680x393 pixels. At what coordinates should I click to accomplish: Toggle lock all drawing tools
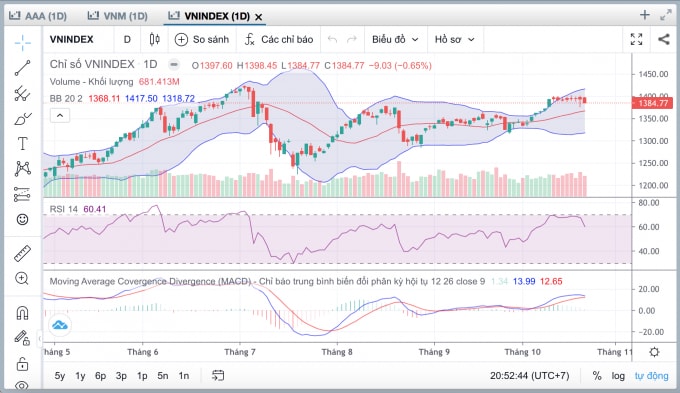(x=23, y=364)
